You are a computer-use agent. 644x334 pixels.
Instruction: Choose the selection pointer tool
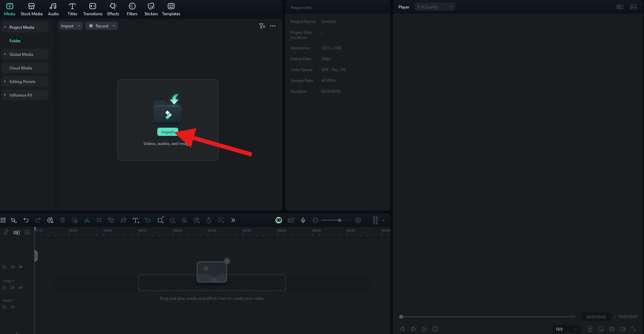click(x=14, y=220)
